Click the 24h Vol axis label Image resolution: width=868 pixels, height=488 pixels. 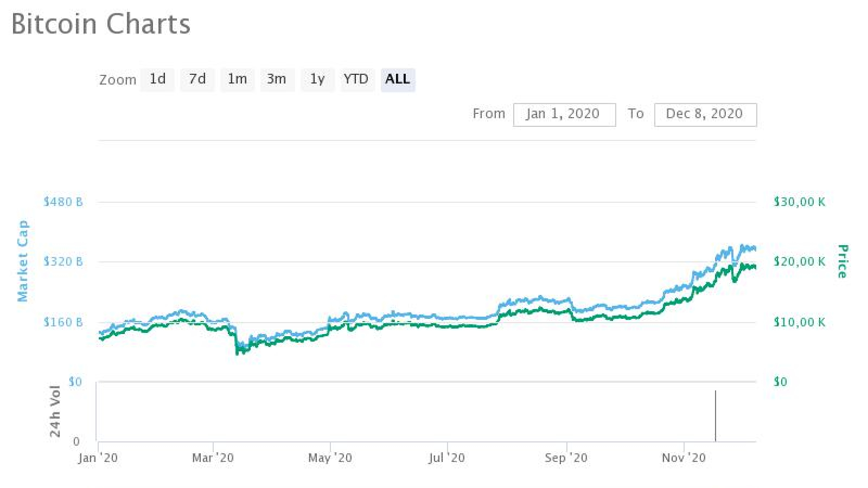[55, 411]
